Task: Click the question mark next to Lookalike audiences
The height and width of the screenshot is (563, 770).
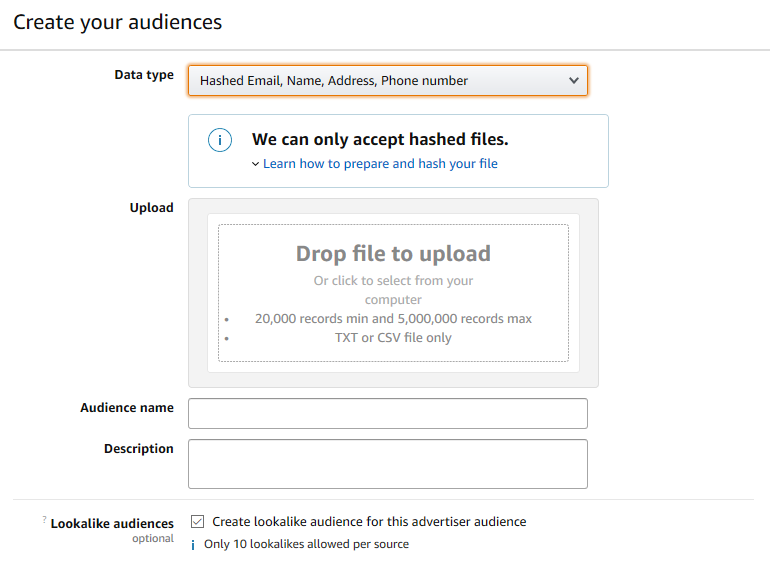Action: [x=45, y=520]
